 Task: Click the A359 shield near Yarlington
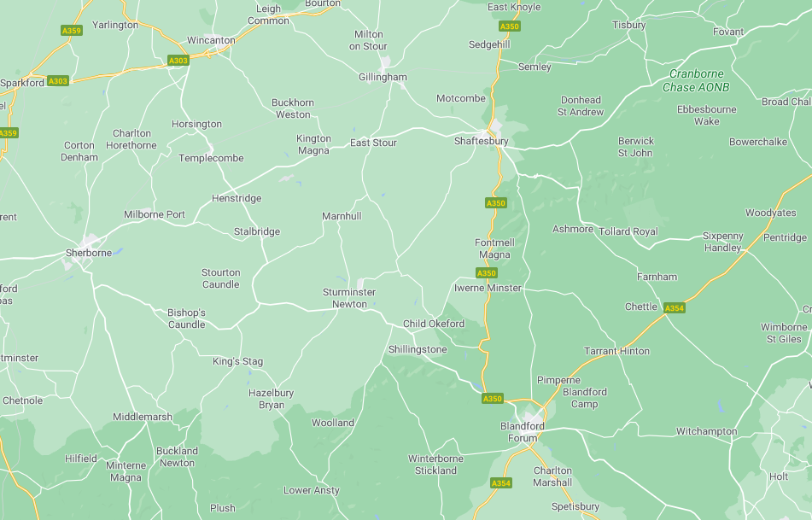[x=72, y=31]
